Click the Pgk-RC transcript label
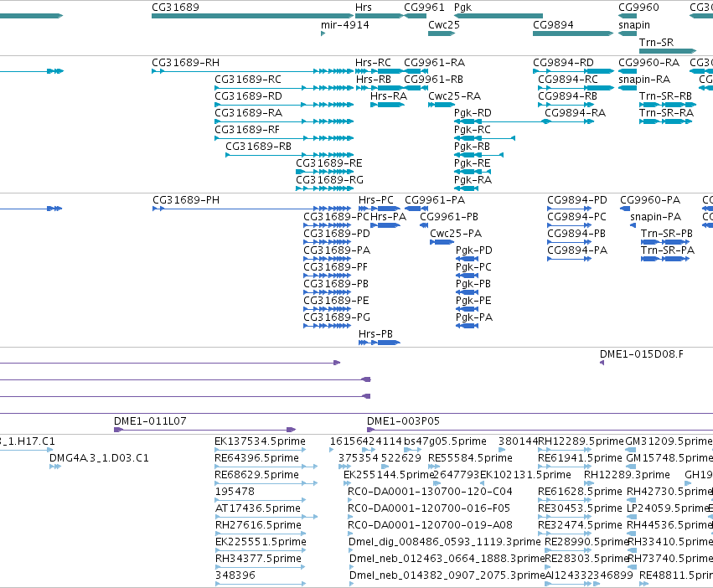The image size is (713, 588). pos(472,130)
